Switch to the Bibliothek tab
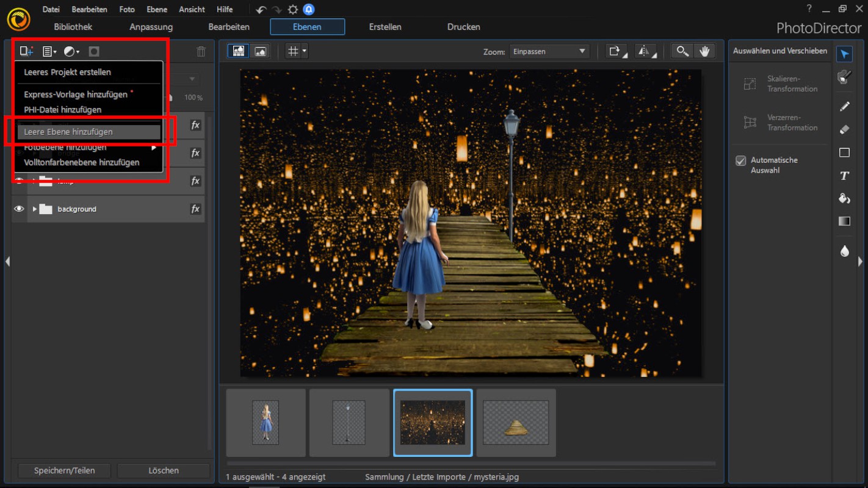The image size is (868, 488). [73, 27]
